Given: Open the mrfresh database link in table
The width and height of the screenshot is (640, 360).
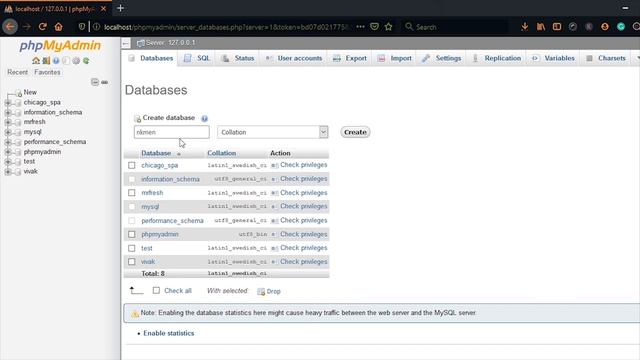Looking at the screenshot, I should pos(152,193).
